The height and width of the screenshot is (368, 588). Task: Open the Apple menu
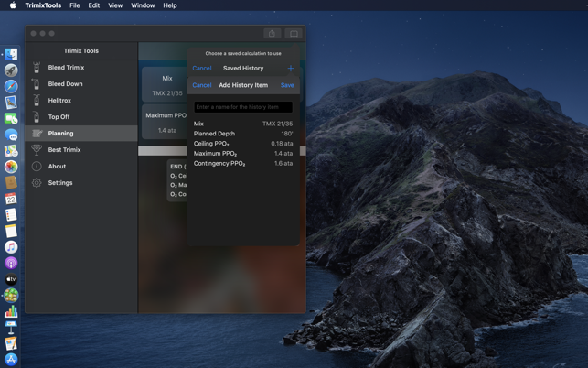[13, 5]
